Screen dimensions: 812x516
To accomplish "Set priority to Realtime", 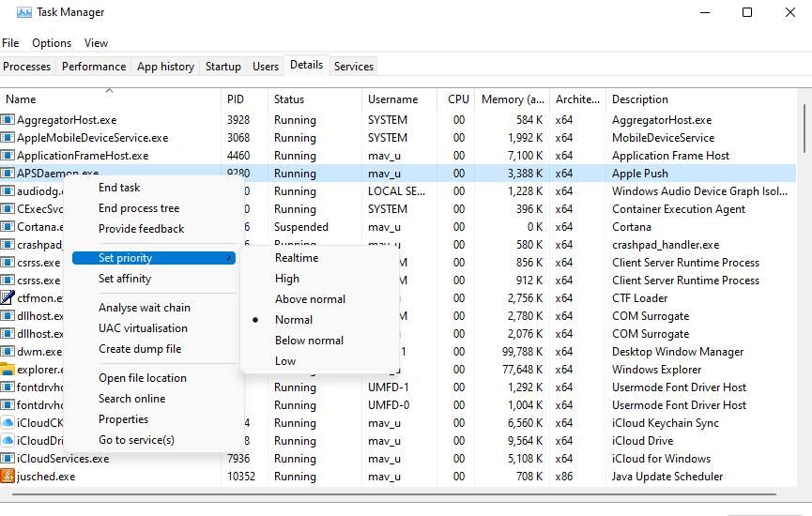I will coord(296,258).
